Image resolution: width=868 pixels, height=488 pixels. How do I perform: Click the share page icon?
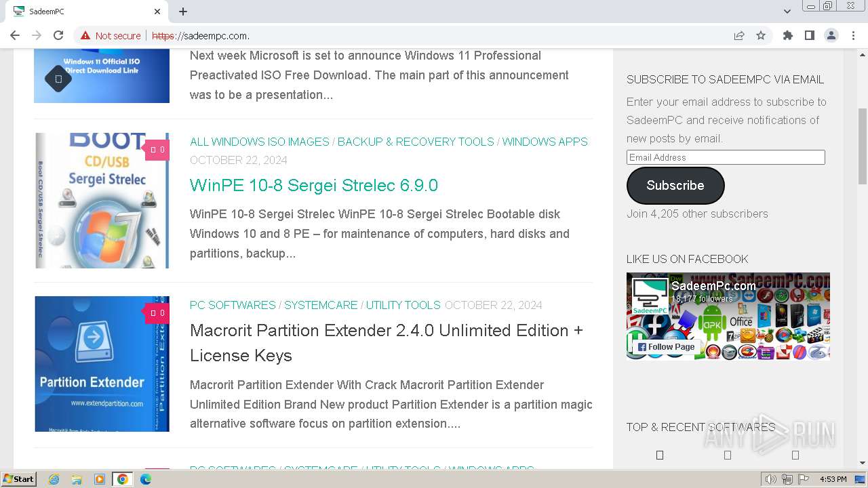click(x=739, y=35)
